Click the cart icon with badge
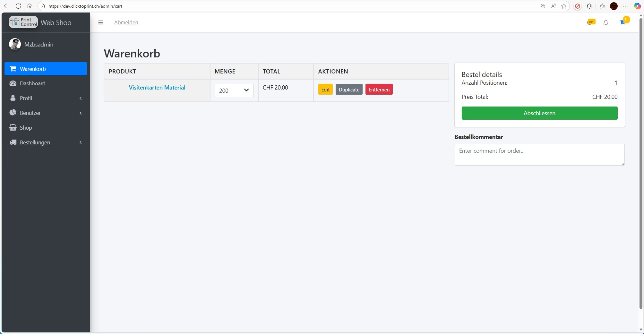The height and width of the screenshot is (334, 644). tap(623, 22)
